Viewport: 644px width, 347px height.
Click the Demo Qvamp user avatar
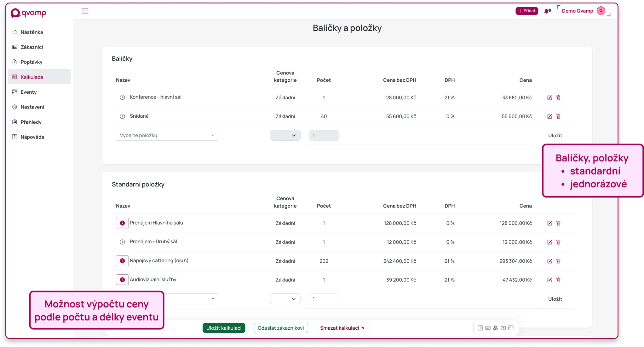tap(601, 11)
